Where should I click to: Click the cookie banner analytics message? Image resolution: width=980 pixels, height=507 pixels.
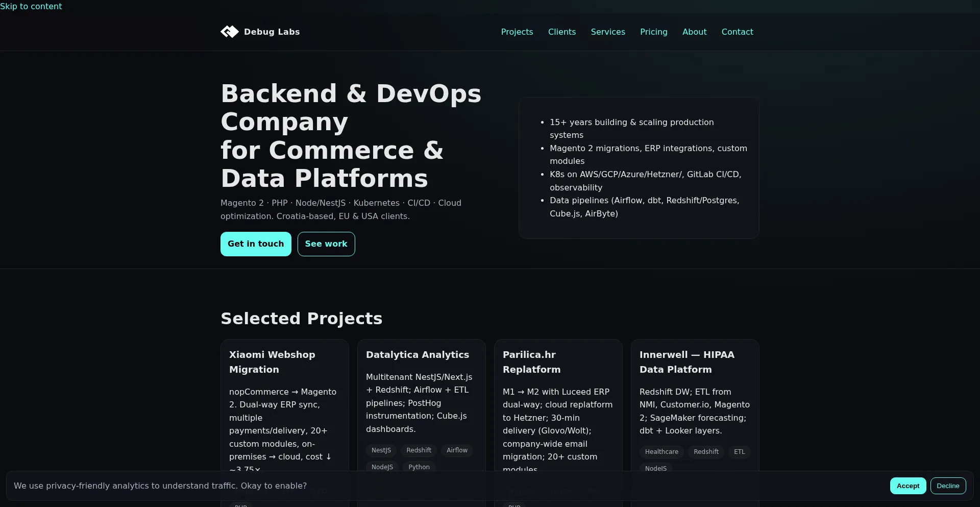tap(160, 486)
